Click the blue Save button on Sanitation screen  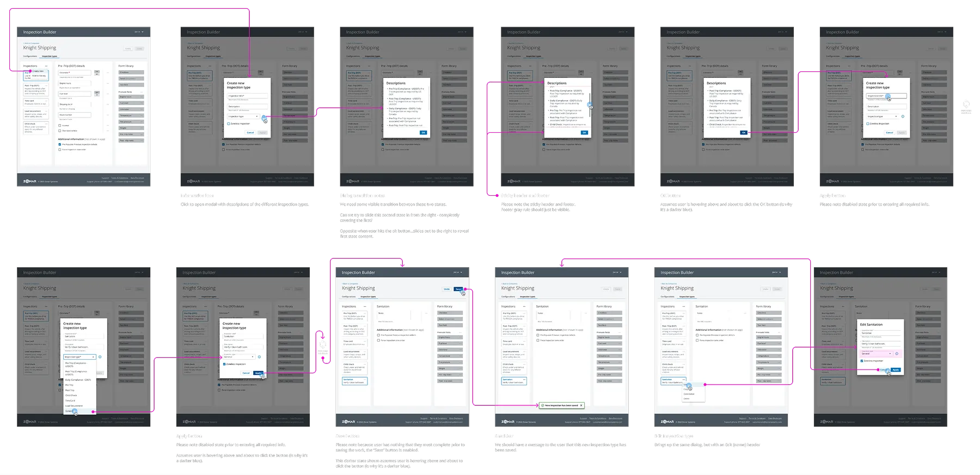458,289
